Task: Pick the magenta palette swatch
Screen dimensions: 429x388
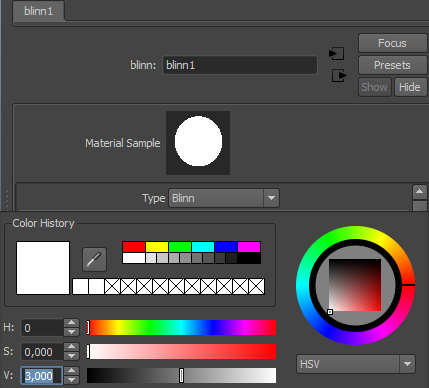Action: pos(249,247)
